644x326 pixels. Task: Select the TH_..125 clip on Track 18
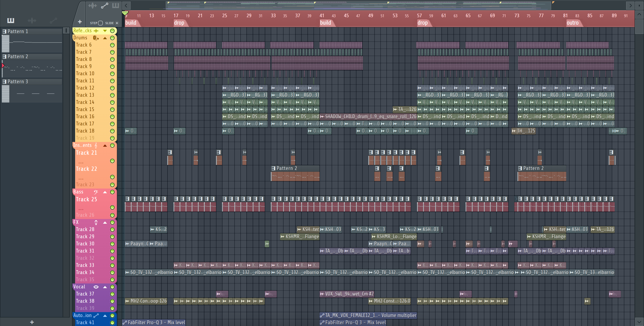pyautogui.click(x=523, y=131)
